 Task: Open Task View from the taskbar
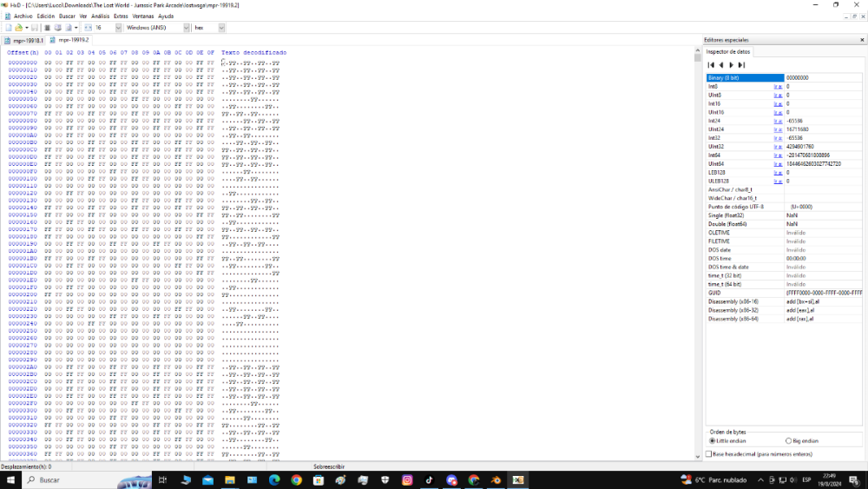(x=163, y=480)
